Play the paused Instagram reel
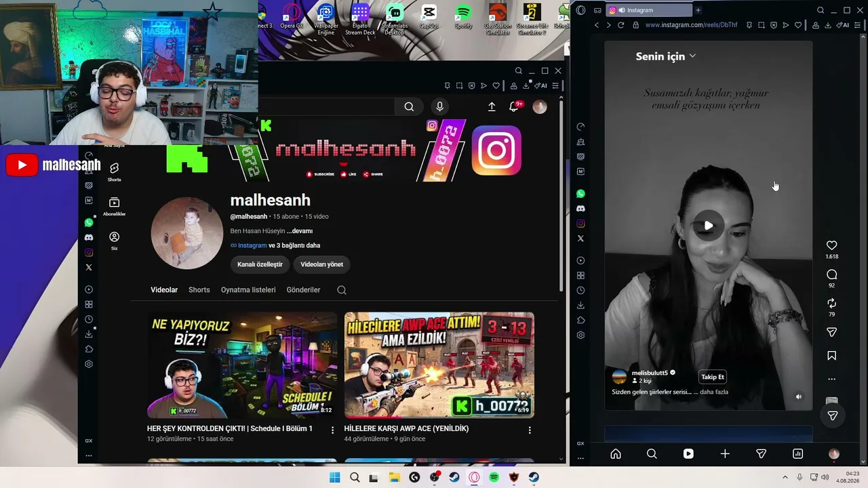This screenshot has height=488, width=868. pos(708,226)
